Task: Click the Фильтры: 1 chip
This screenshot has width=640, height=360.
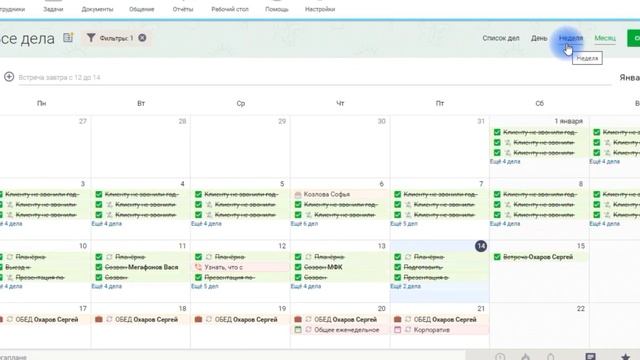Action: (116, 38)
